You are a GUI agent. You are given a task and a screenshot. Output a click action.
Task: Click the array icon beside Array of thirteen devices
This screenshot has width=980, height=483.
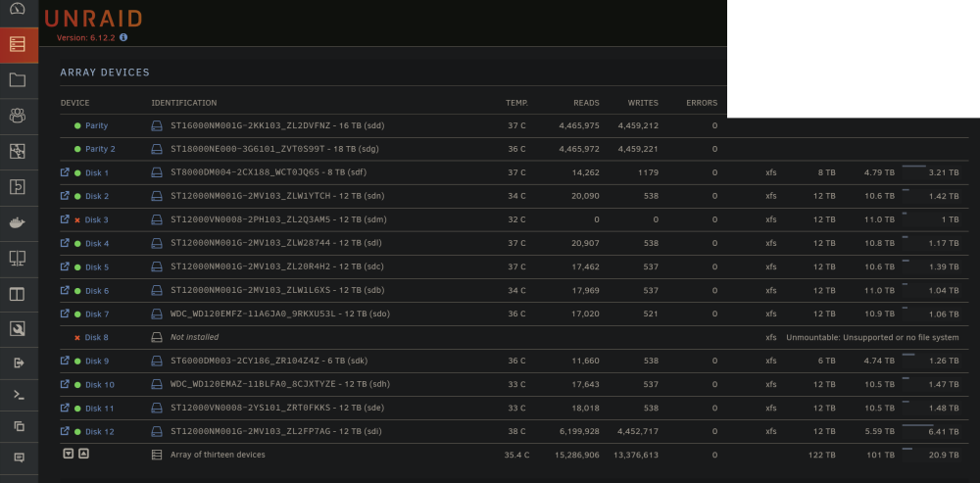pos(157,455)
